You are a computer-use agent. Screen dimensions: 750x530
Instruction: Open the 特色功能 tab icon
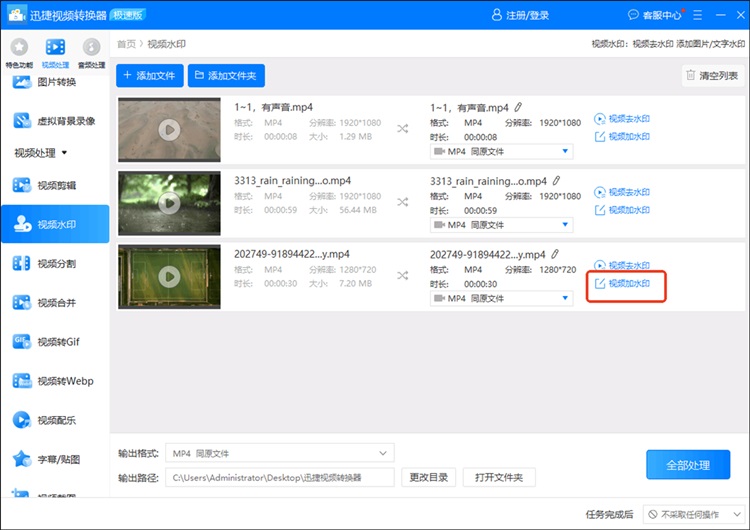point(19,47)
